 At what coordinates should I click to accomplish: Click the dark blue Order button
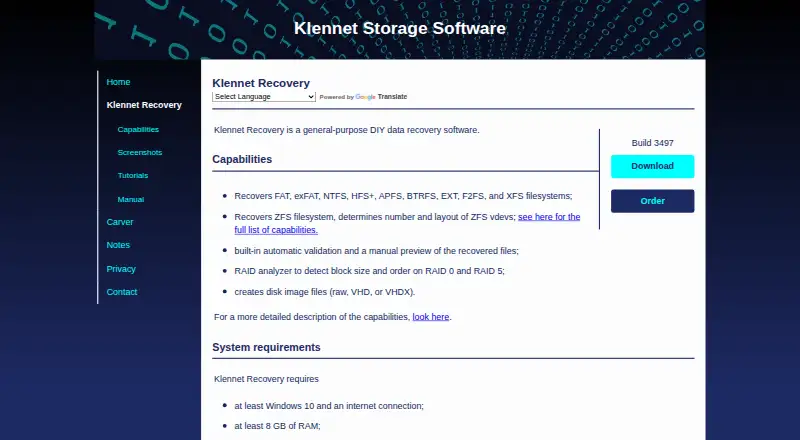[x=653, y=201]
